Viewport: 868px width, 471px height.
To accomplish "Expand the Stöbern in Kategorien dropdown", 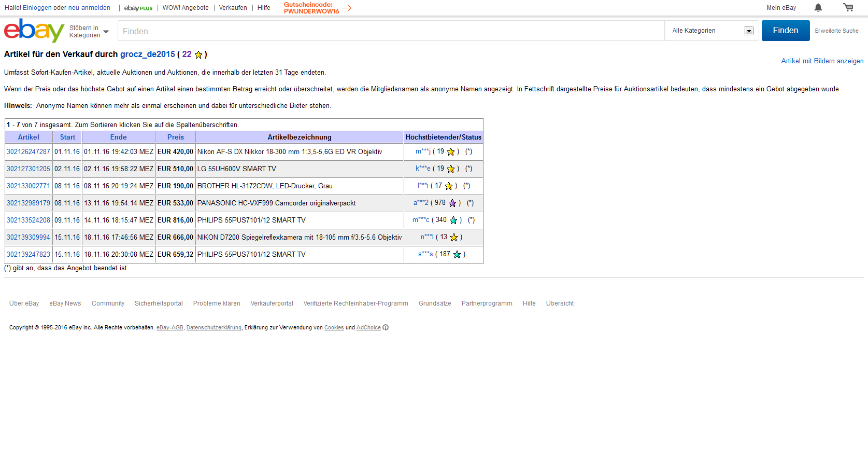I will 89,32.
